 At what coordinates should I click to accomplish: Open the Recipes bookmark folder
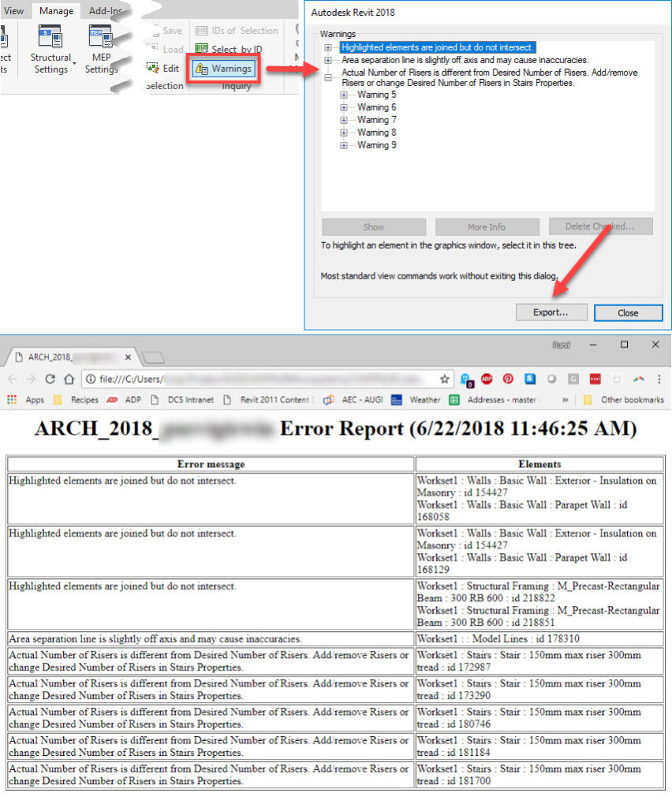coord(76,400)
